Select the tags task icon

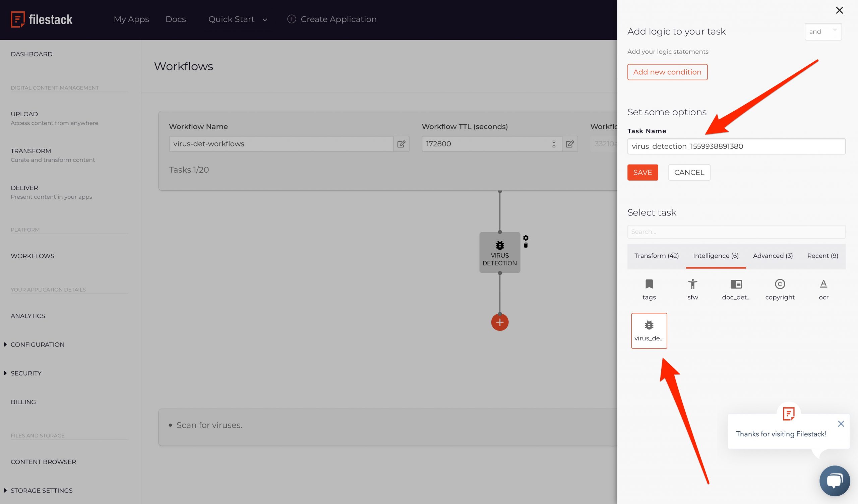649,290
